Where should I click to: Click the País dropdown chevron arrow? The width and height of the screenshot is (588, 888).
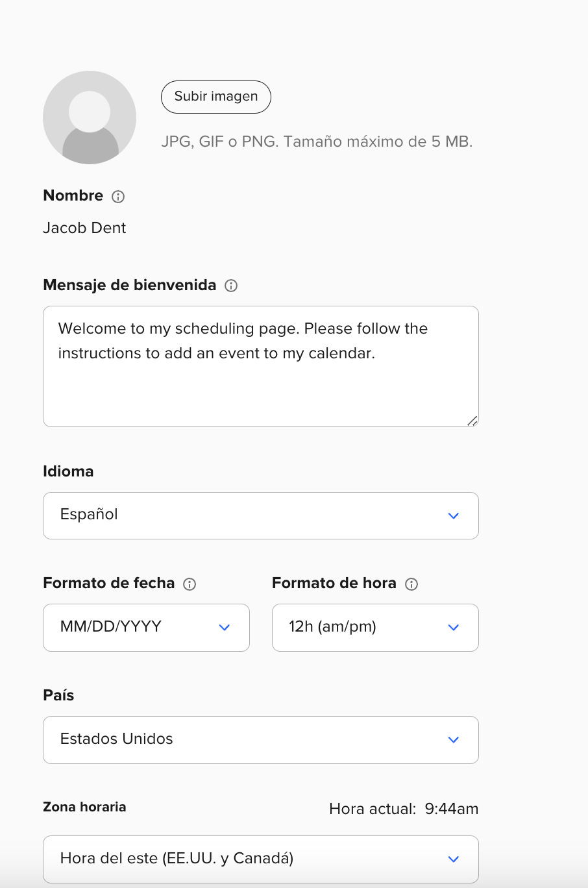(454, 740)
